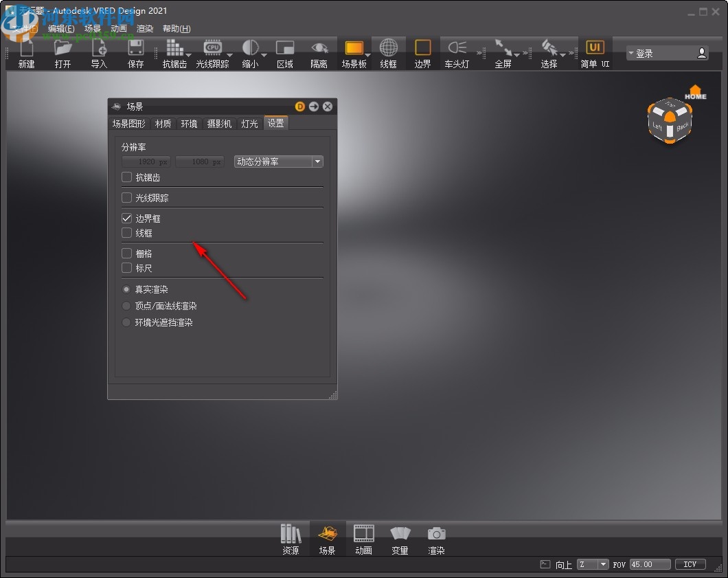Click the 资源 asset panel icon
The height and width of the screenshot is (578, 728).
(x=291, y=540)
